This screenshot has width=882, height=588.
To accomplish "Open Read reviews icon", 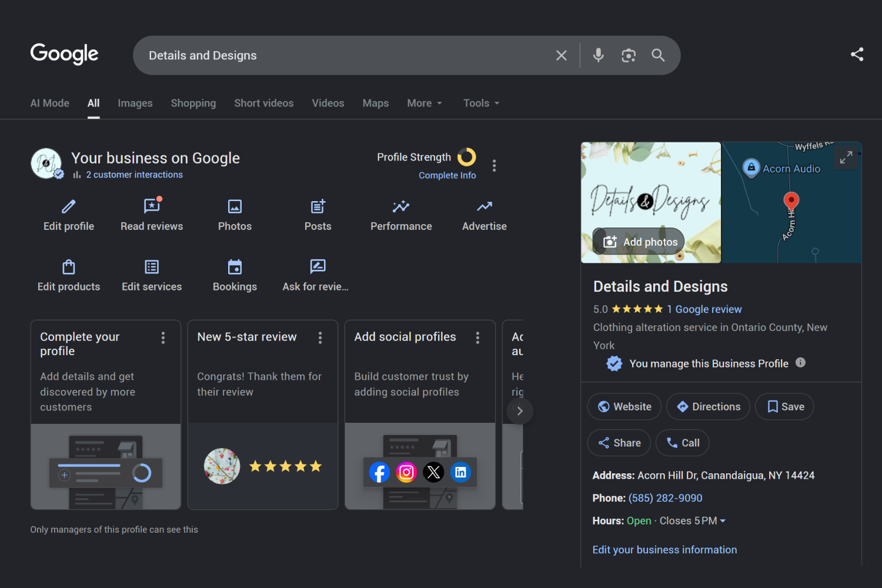I will (152, 206).
